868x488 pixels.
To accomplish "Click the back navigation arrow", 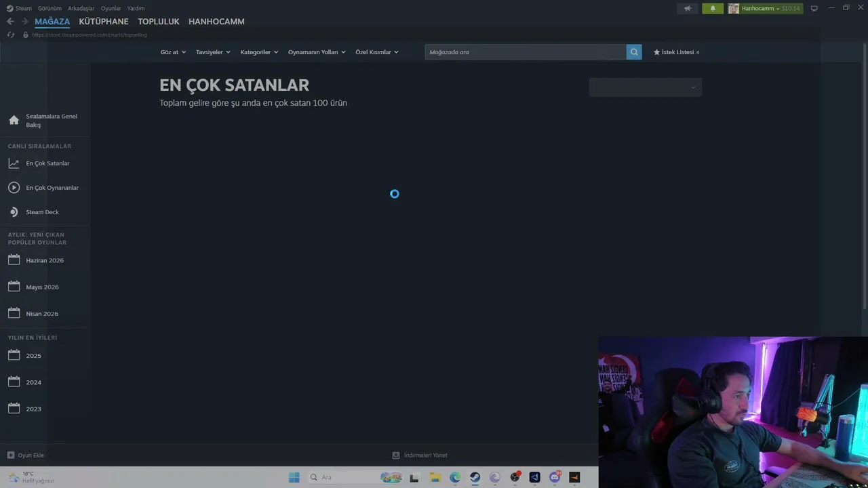I will pos(10,22).
